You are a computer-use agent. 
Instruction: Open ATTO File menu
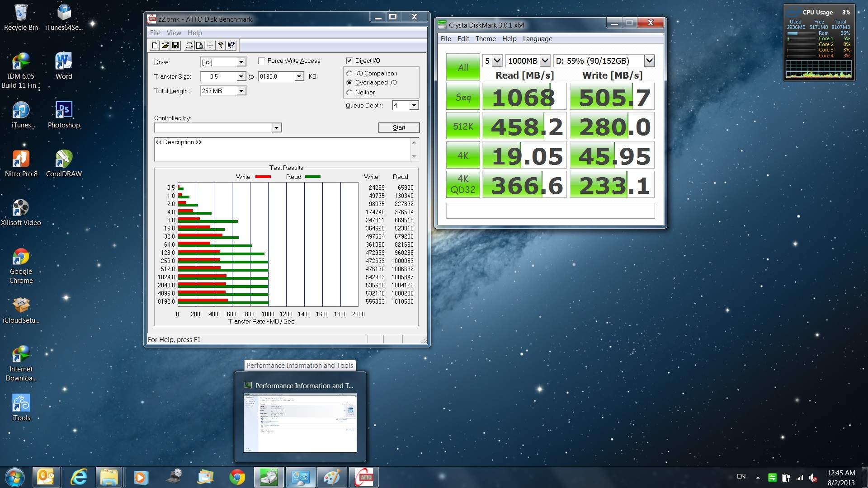(x=155, y=33)
